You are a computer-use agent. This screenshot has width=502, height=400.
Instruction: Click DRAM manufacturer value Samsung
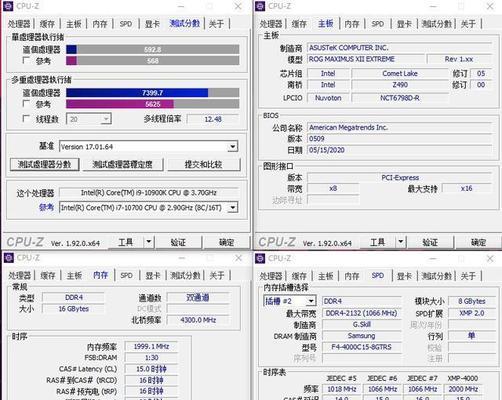[x=361, y=336]
